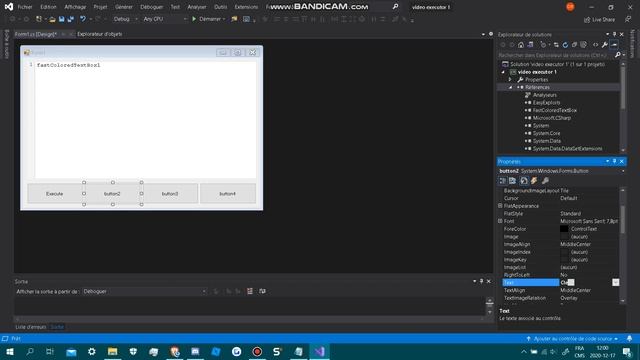
Task: Open Windows Start menu
Action: [9, 352]
